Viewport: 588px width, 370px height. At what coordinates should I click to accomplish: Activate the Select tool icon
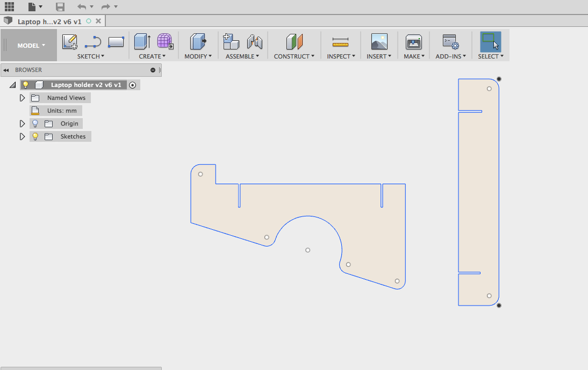pyautogui.click(x=491, y=41)
